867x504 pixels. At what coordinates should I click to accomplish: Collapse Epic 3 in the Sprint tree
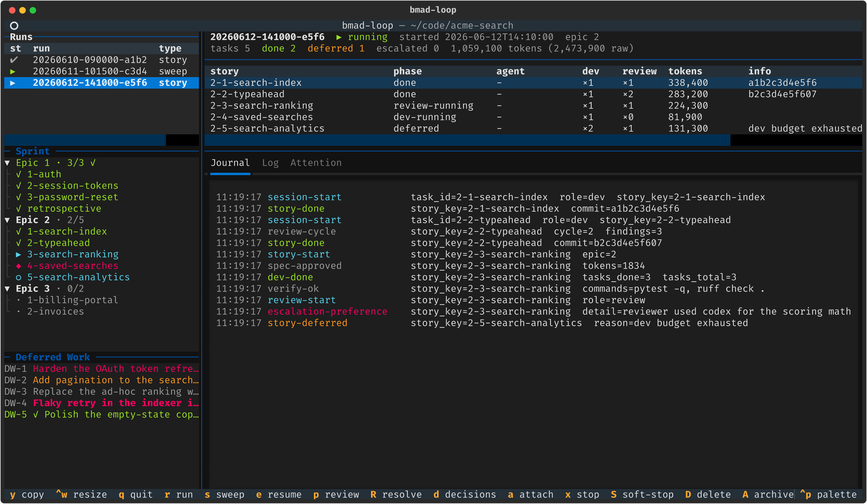(x=7, y=289)
